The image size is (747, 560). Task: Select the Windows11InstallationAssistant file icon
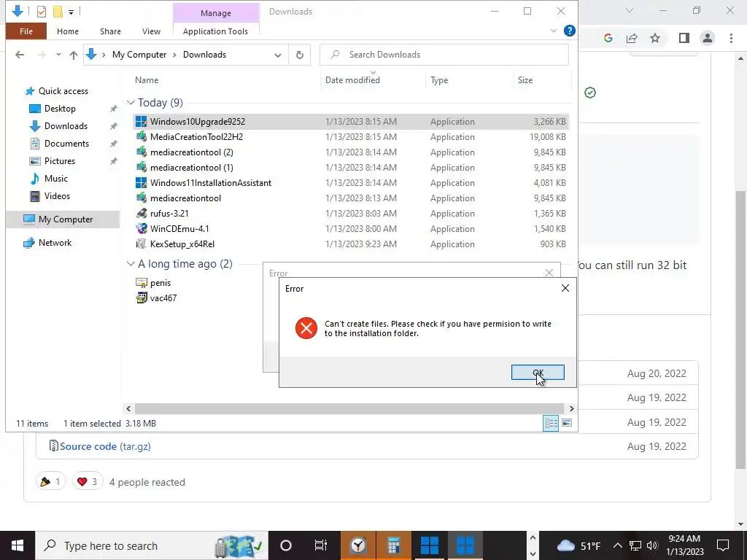(x=141, y=183)
